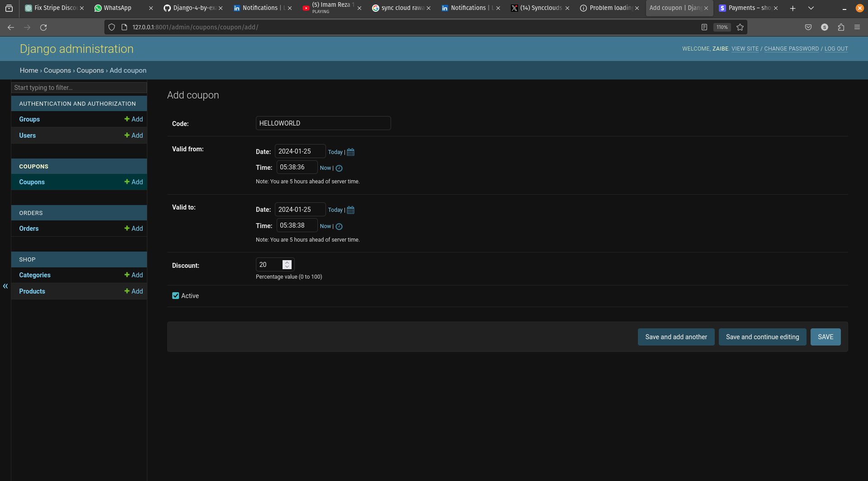
Task: Close the Fix Stripe Discount tab
Action: (82, 8)
